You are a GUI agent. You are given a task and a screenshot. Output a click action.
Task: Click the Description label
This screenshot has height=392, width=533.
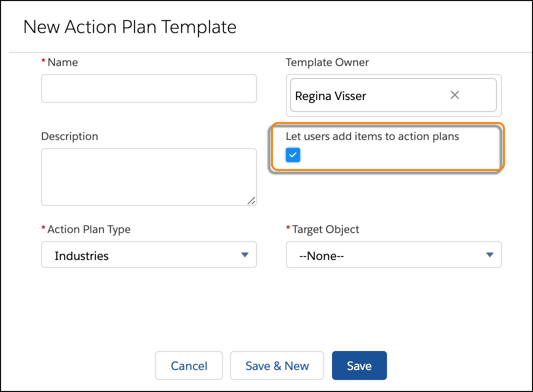pyautogui.click(x=69, y=136)
